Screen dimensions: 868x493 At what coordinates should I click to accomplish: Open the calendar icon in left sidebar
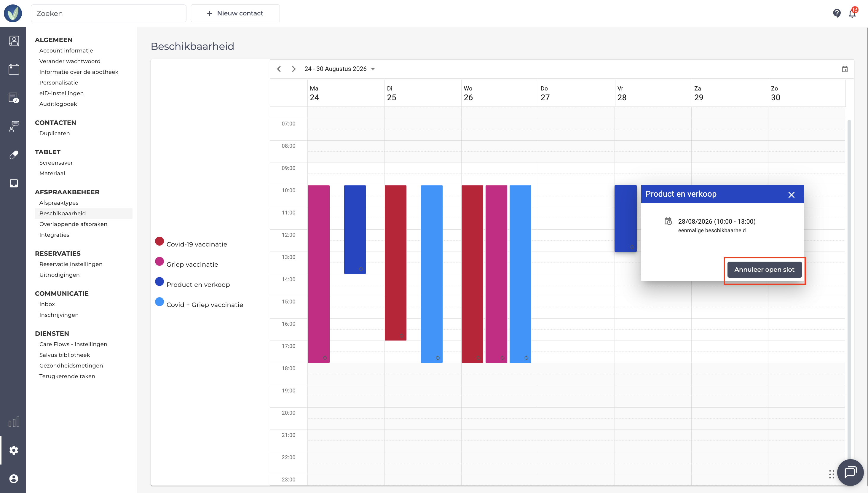coord(14,69)
